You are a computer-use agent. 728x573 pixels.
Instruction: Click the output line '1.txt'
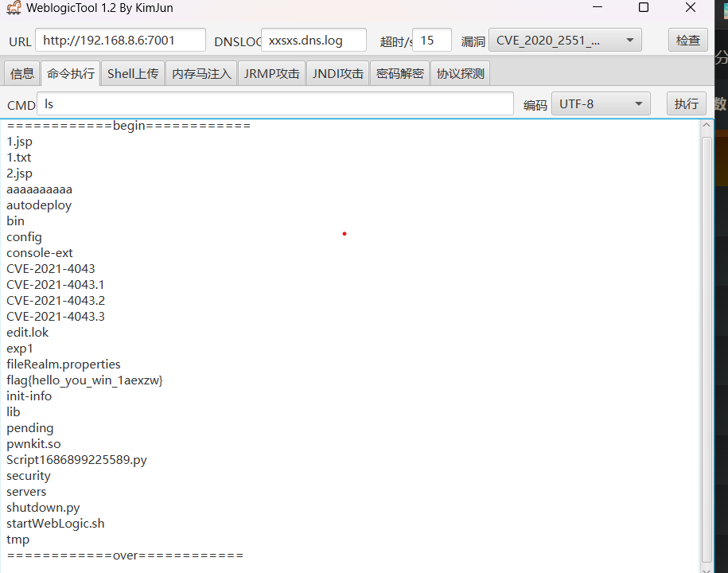19,158
